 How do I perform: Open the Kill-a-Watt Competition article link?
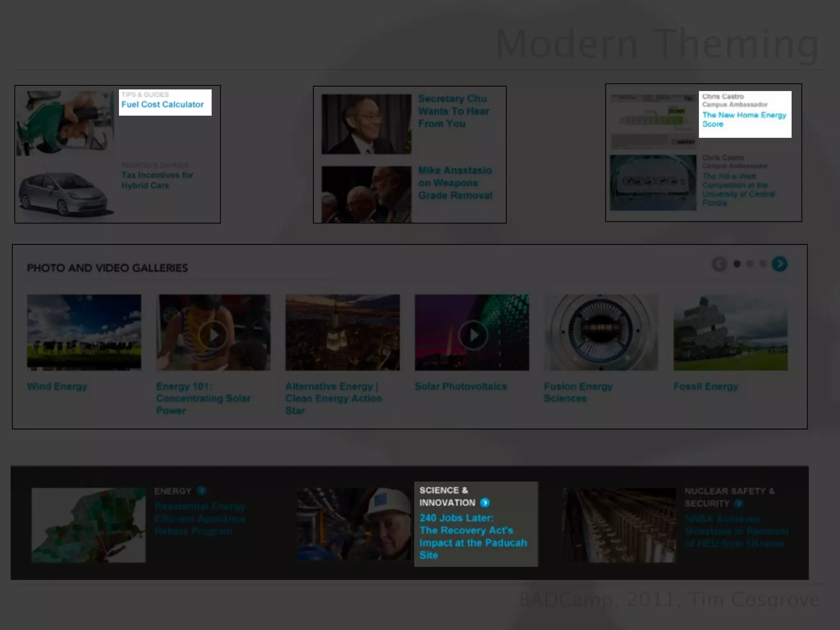pyautogui.click(x=738, y=189)
